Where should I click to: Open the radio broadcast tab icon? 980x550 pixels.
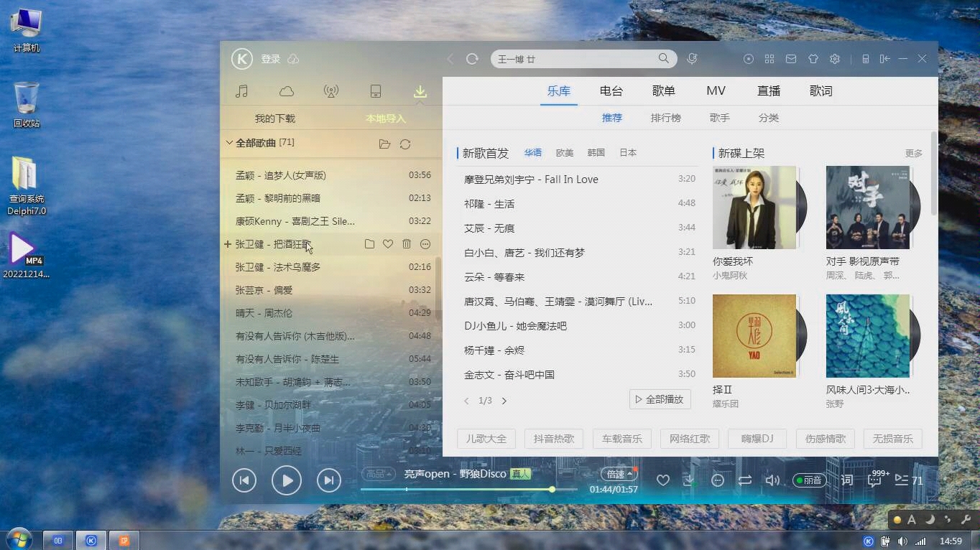[x=331, y=91]
